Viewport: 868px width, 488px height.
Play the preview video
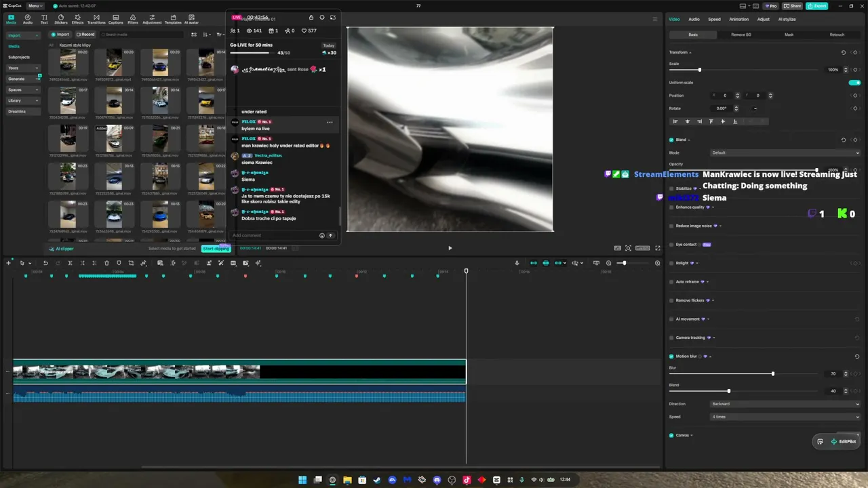(450, 248)
